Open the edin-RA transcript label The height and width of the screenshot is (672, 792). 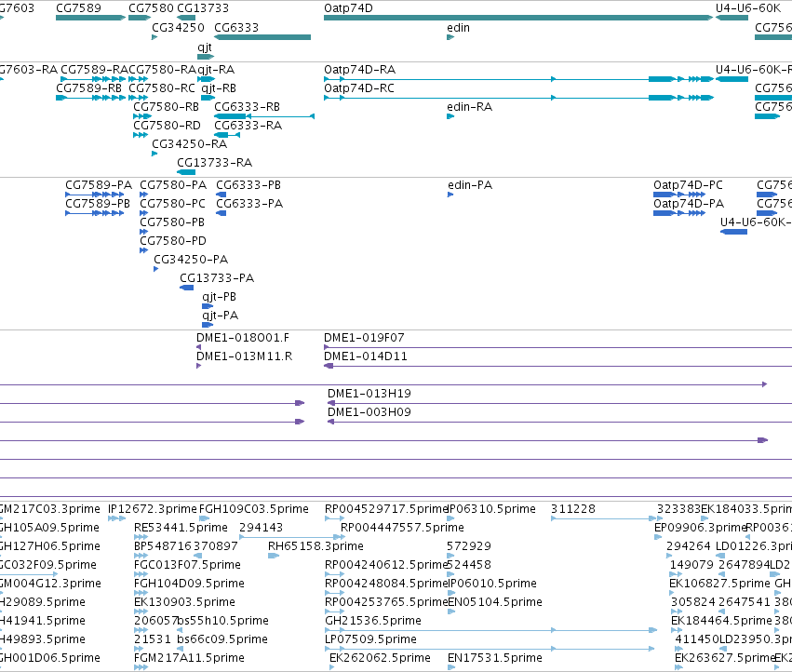[x=469, y=107]
